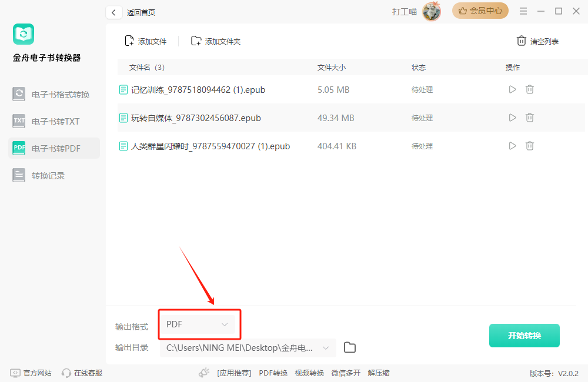Delete the 人类群星闪耀时 epub row
The width and height of the screenshot is (588, 382).
pyautogui.click(x=530, y=146)
